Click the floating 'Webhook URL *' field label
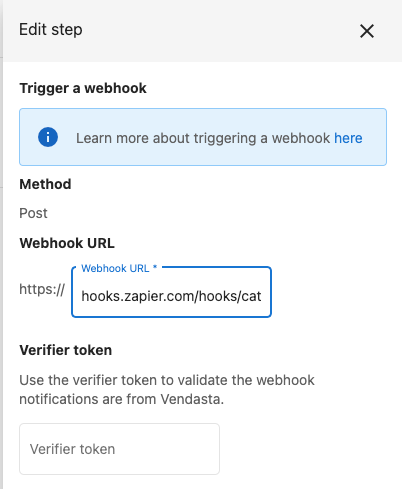This screenshot has height=489, width=402. click(119, 268)
